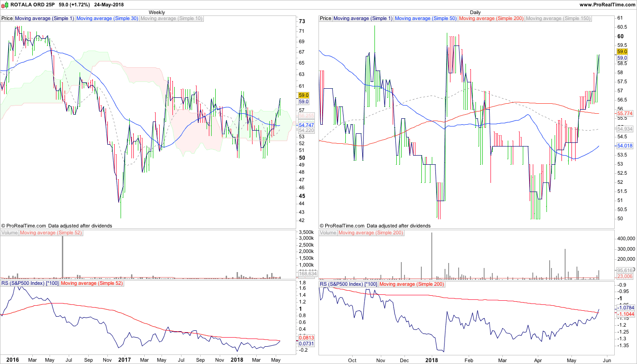Select Moving average (Simple 30) indicator label

point(107,19)
